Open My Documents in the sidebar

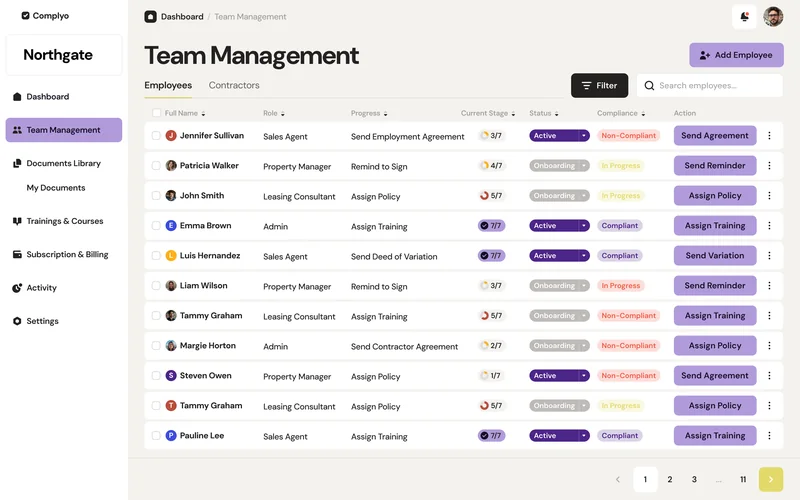tap(56, 188)
